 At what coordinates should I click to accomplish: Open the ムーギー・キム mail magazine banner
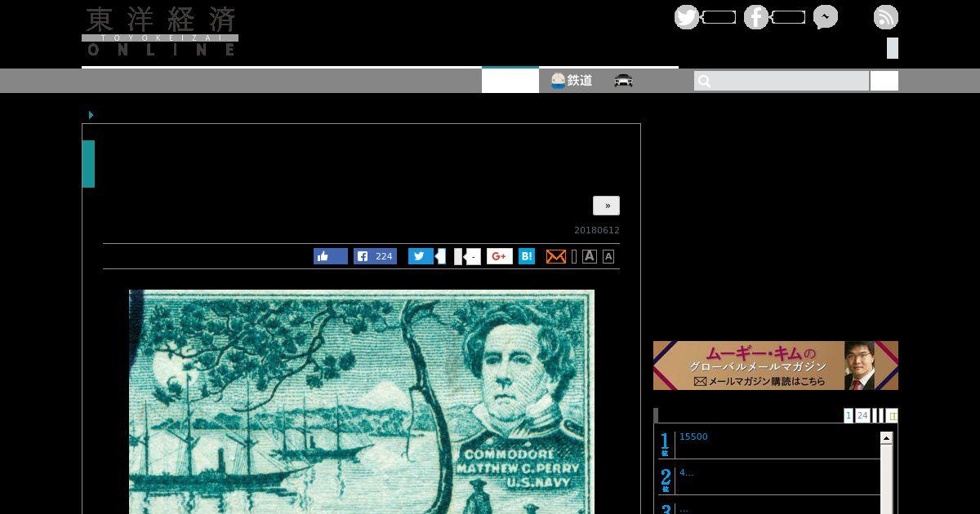coord(776,366)
